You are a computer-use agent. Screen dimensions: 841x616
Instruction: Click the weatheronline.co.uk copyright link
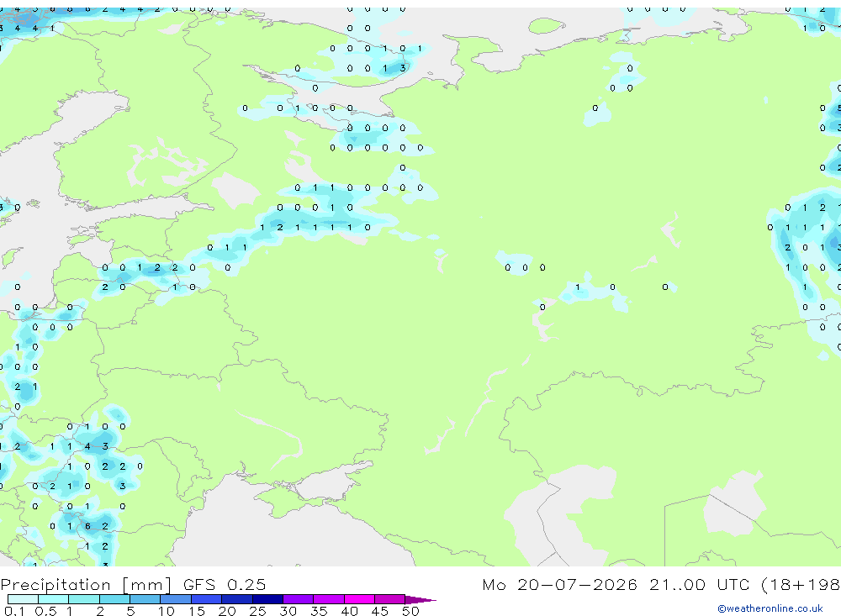[770, 608]
